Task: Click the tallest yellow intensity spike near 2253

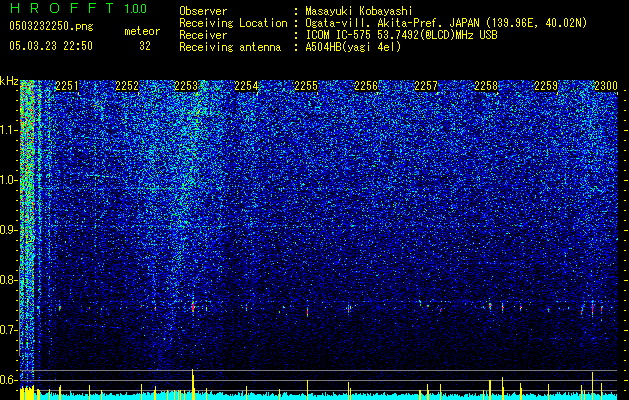Action: click(193, 384)
